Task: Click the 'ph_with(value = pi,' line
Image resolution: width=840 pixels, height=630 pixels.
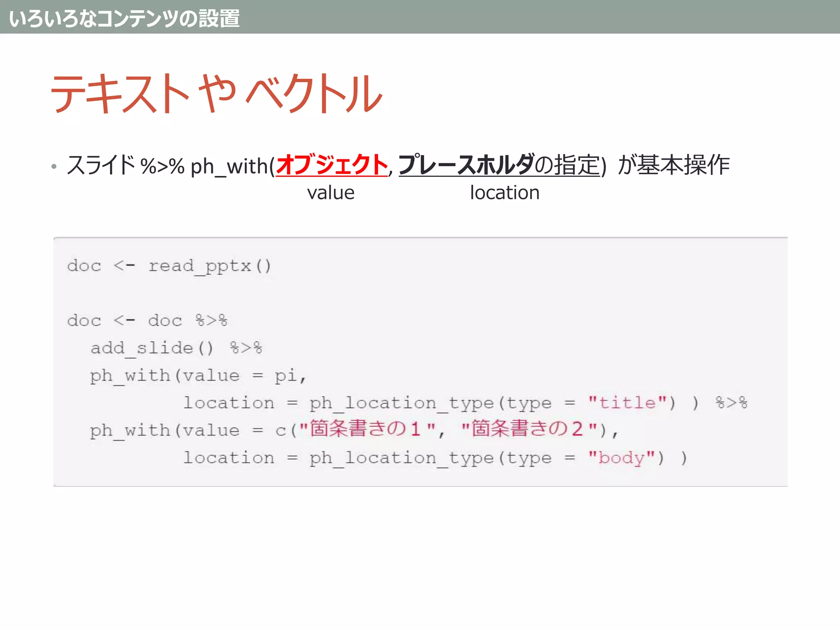Action: coord(198,375)
